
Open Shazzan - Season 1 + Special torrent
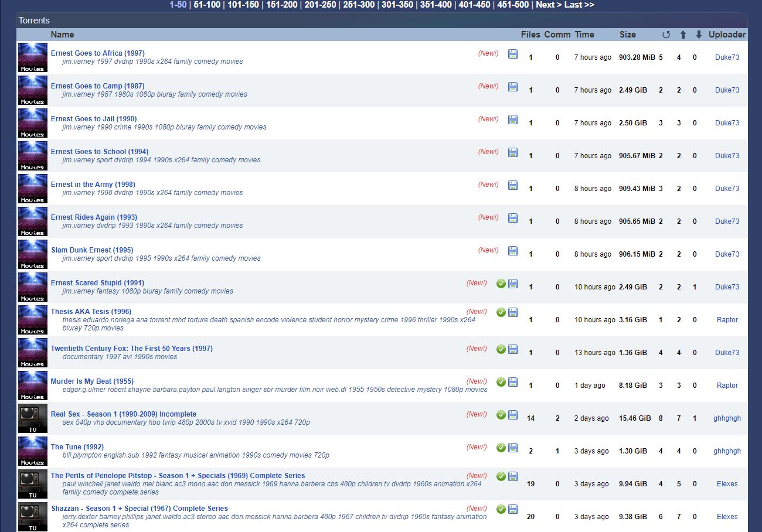[140, 509]
